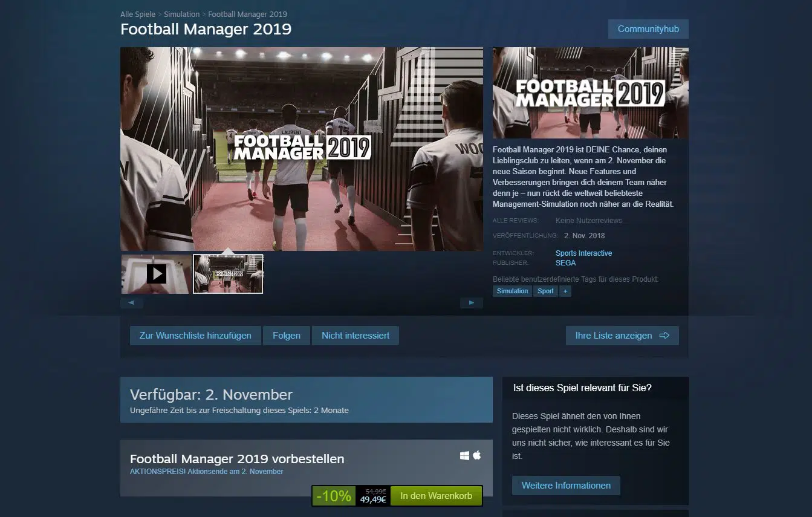This screenshot has height=517, width=812.
Task: Click the Keine Nutzerreviews text
Action: click(x=588, y=221)
